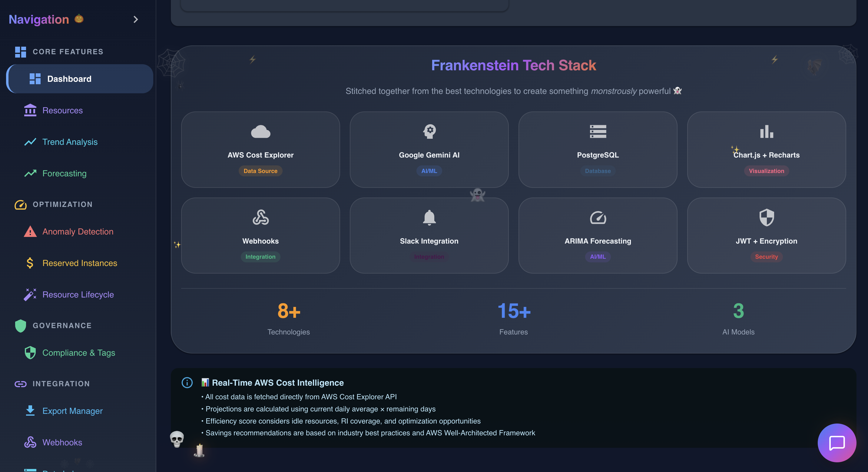This screenshot has width=868, height=472.
Task: Go to Trend Analysis page
Action: 70,142
